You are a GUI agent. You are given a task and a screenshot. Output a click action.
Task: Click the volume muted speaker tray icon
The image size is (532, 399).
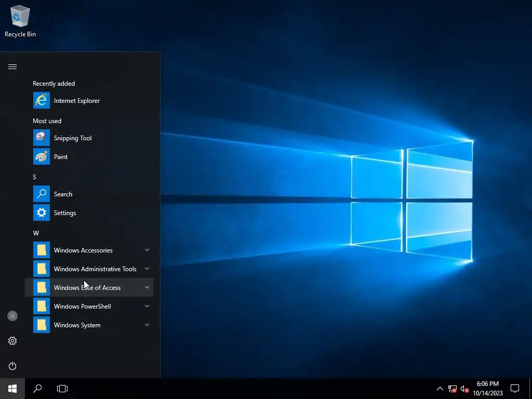[464, 389]
